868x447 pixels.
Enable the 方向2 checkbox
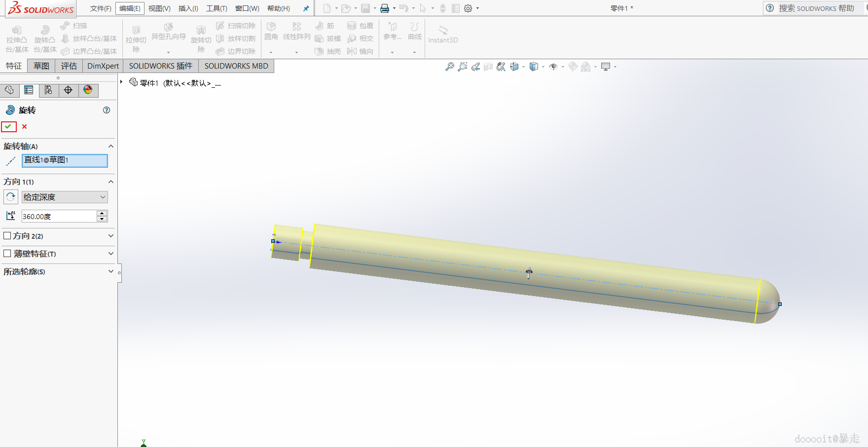[x=7, y=236]
